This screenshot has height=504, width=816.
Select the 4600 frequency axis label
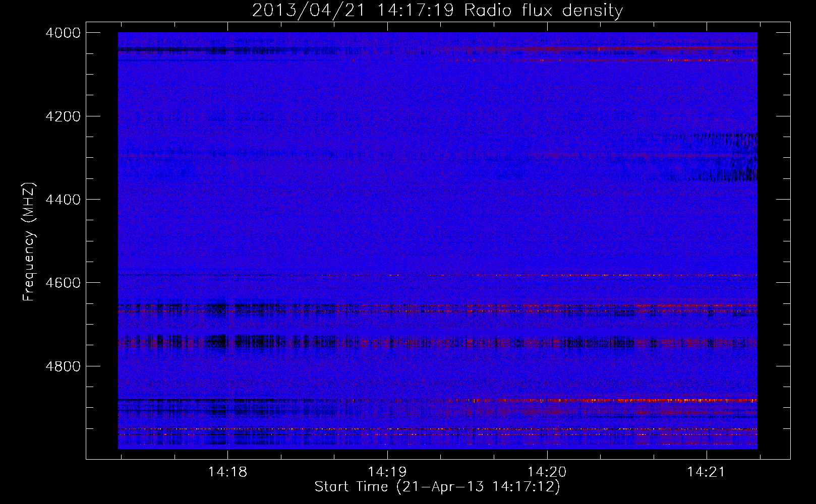(63, 283)
